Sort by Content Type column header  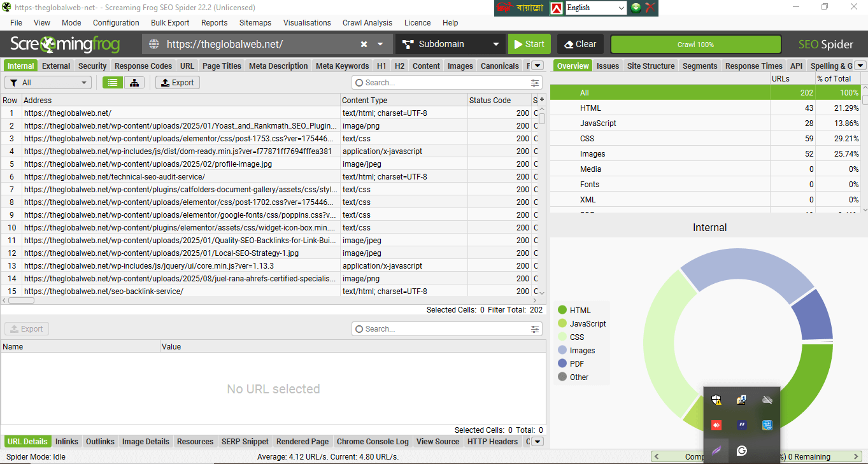pos(404,100)
